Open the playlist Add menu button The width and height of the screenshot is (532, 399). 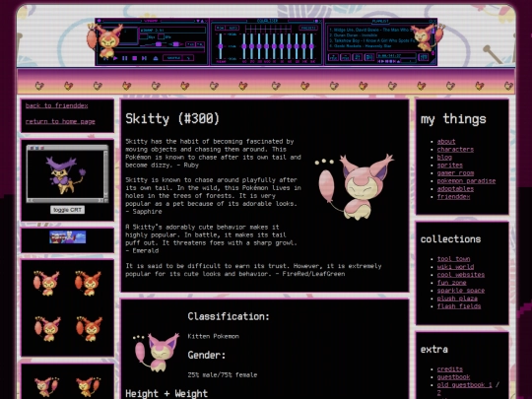click(333, 57)
